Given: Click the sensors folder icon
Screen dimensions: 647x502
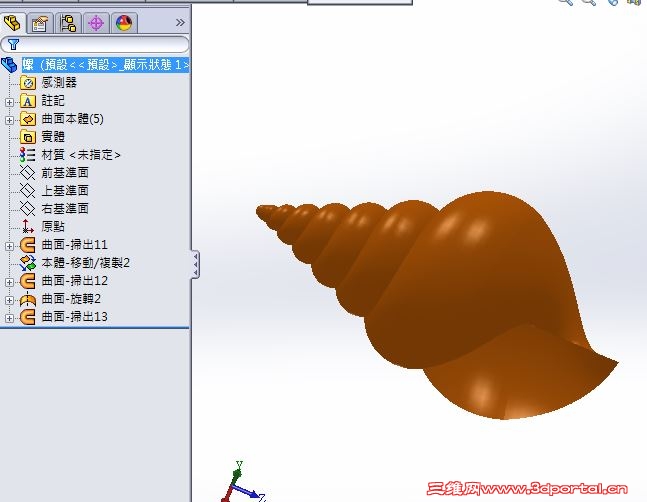Looking at the screenshot, I should click(x=28, y=83).
